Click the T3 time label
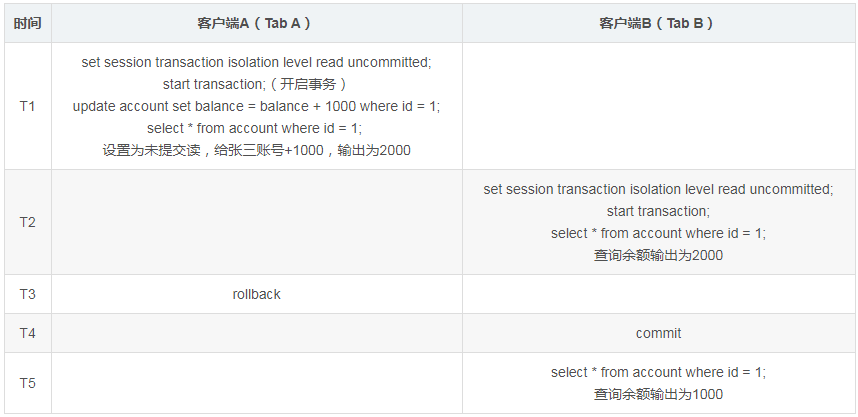Viewport: 858px width, 417px height. (28, 294)
